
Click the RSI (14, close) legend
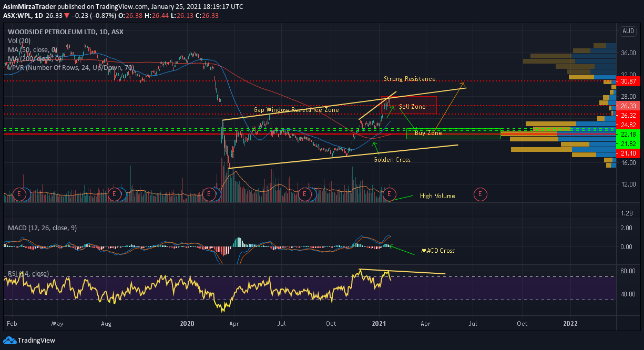(28, 273)
